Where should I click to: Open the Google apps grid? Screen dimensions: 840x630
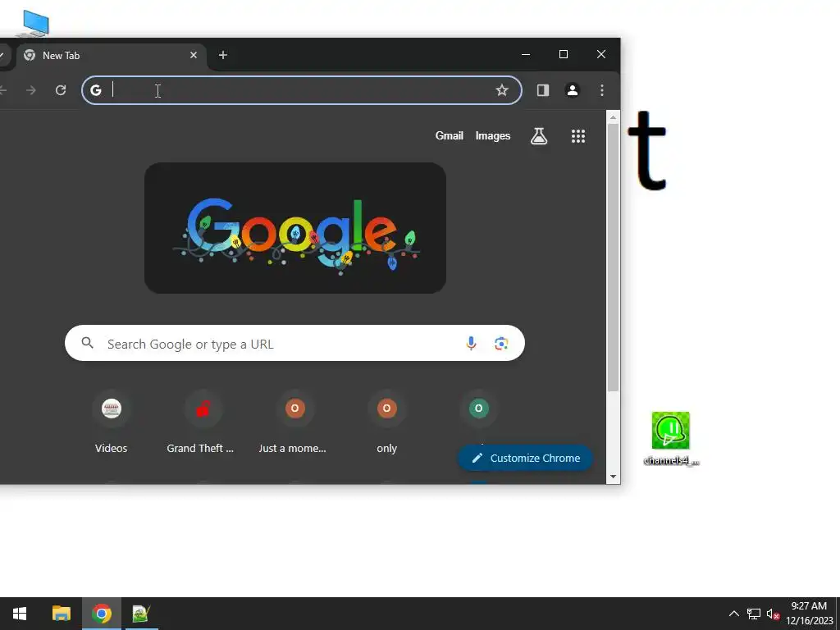(x=578, y=136)
